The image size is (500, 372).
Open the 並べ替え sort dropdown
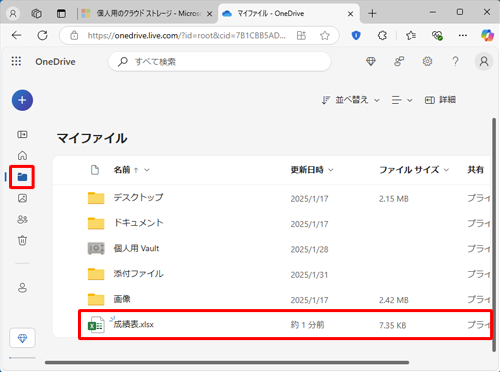[351, 100]
